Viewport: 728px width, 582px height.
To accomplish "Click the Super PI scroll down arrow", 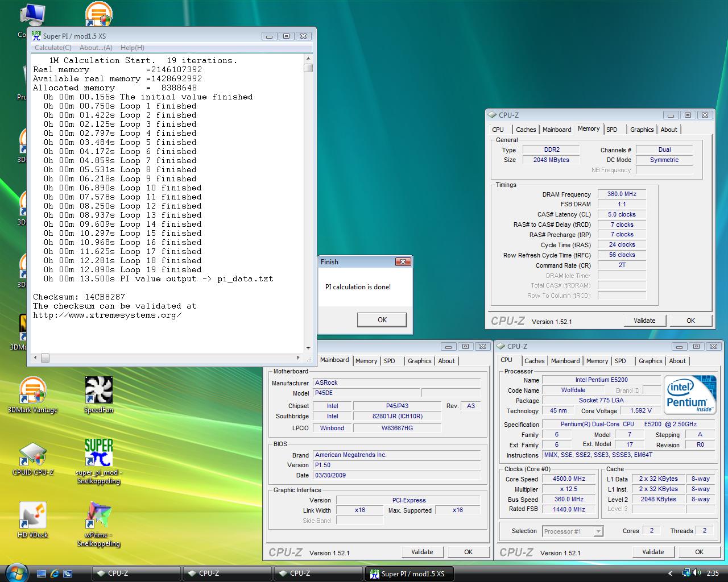I will tap(308, 348).
